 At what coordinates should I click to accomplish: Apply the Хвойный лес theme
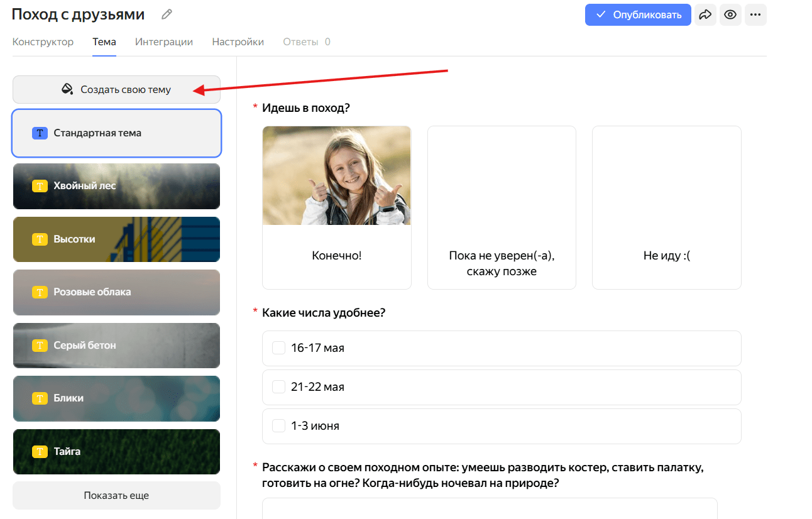pyautogui.click(x=116, y=186)
